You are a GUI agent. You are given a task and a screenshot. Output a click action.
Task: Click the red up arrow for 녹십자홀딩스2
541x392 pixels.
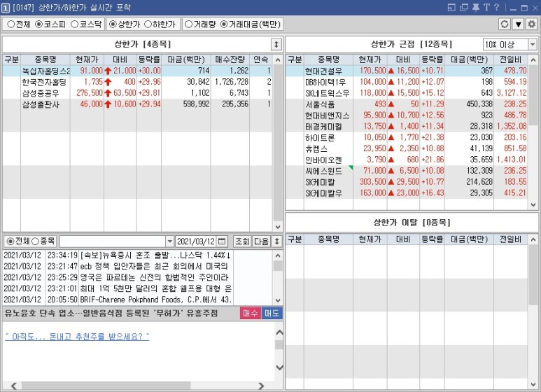(x=108, y=71)
